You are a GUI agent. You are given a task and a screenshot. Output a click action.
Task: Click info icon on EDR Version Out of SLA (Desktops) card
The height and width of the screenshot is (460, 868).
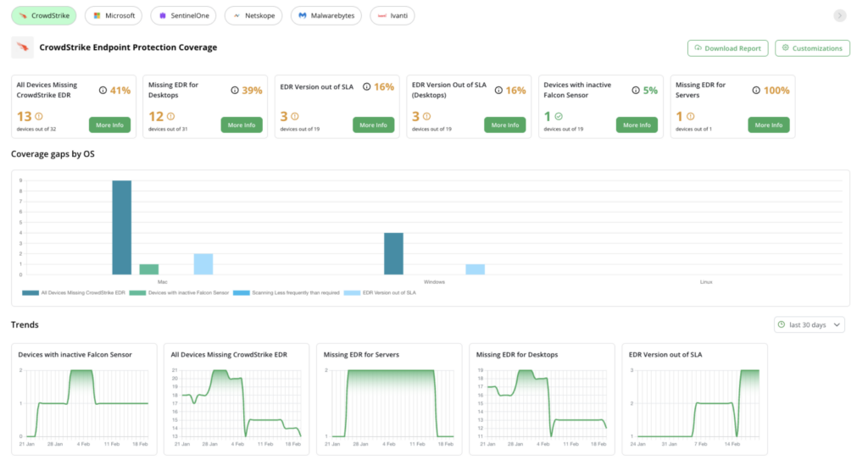coord(498,91)
